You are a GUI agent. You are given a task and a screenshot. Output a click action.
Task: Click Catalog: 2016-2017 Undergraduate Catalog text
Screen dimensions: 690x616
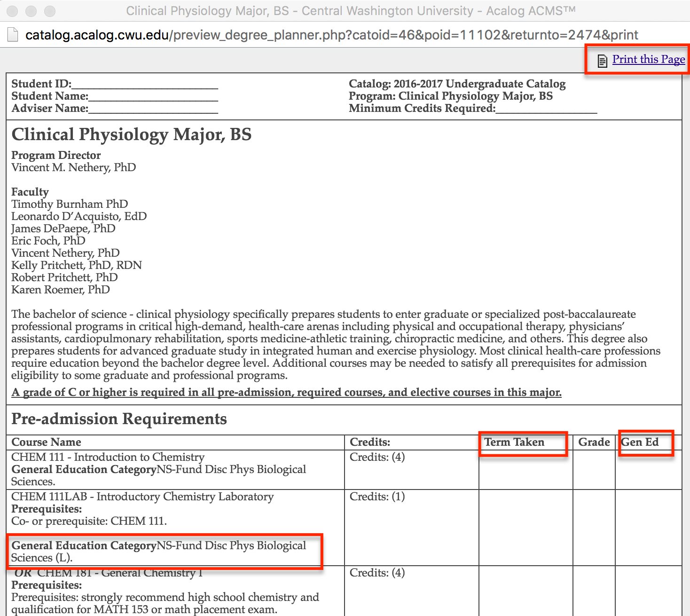[x=457, y=84]
